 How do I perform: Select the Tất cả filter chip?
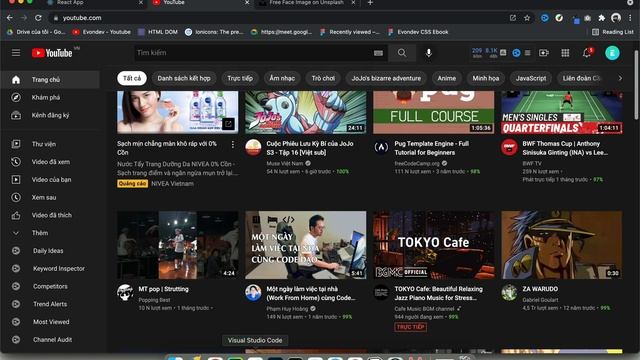[132, 78]
